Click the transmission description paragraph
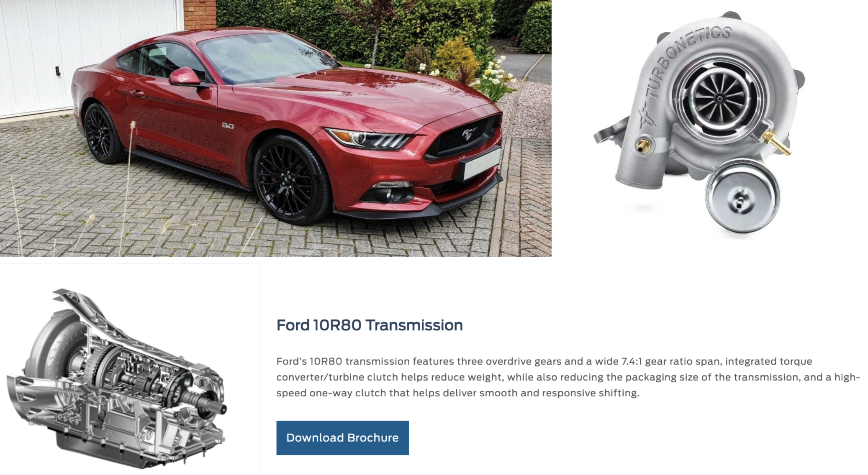Screen dimensions: 868x475 click(568, 377)
